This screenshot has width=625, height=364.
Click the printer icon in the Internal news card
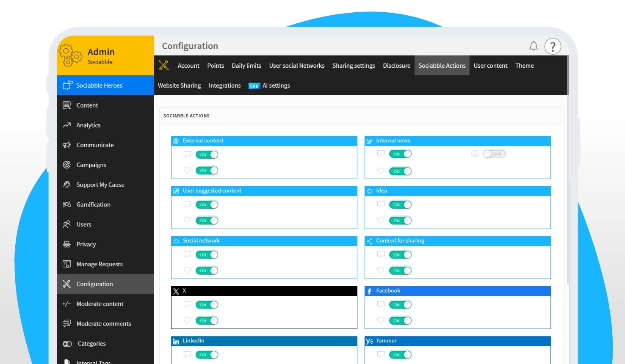point(475,154)
